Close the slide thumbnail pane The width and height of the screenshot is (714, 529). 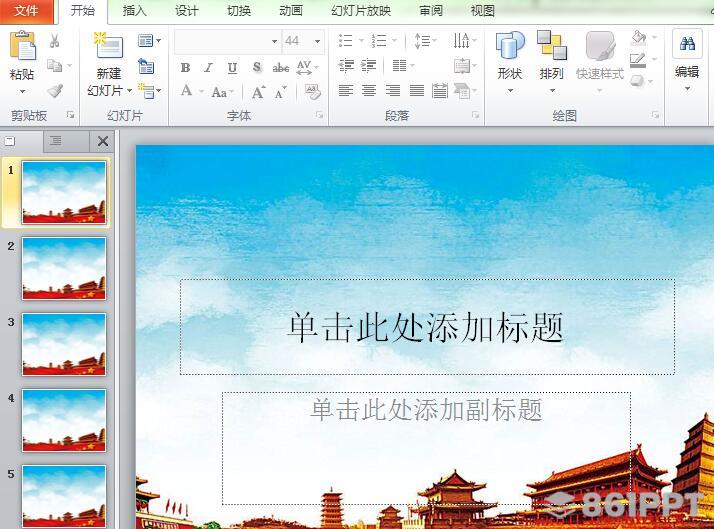click(x=103, y=141)
